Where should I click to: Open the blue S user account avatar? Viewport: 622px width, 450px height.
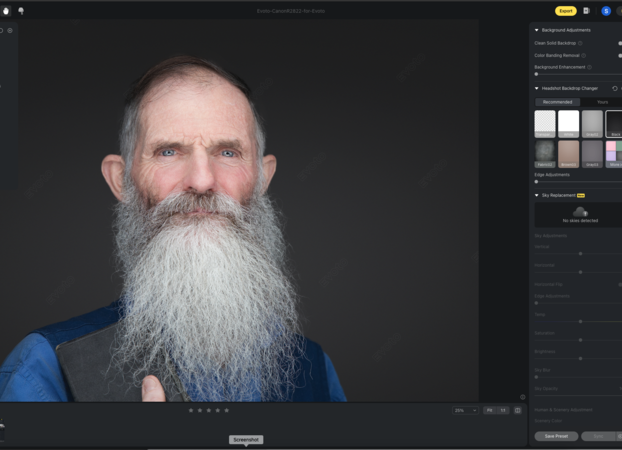(606, 11)
